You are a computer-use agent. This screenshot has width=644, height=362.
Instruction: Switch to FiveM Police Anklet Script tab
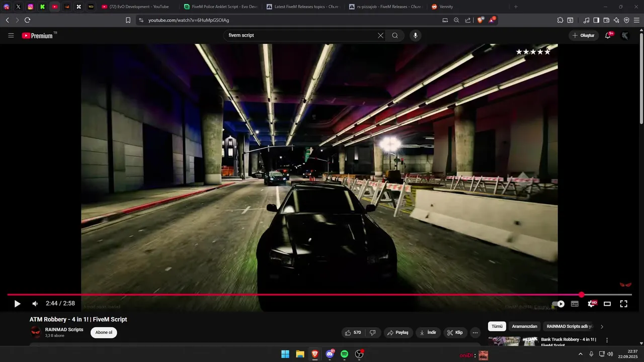(x=220, y=7)
